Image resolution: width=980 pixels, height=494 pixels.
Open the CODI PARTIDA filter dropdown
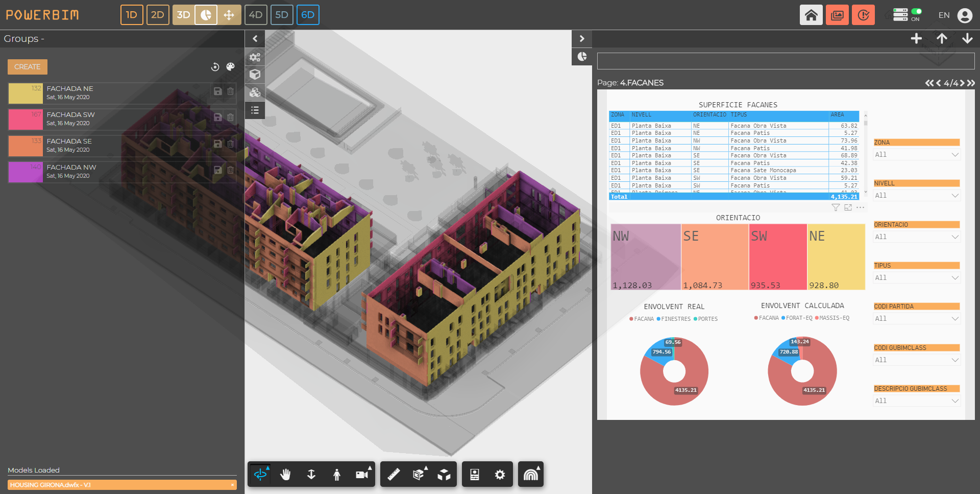pos(917,319)
